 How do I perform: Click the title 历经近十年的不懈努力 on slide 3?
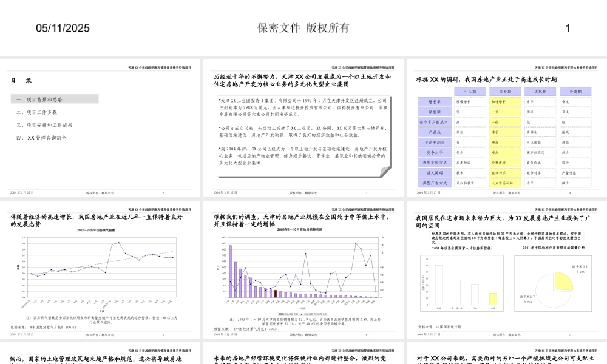(x=302, y=80)
